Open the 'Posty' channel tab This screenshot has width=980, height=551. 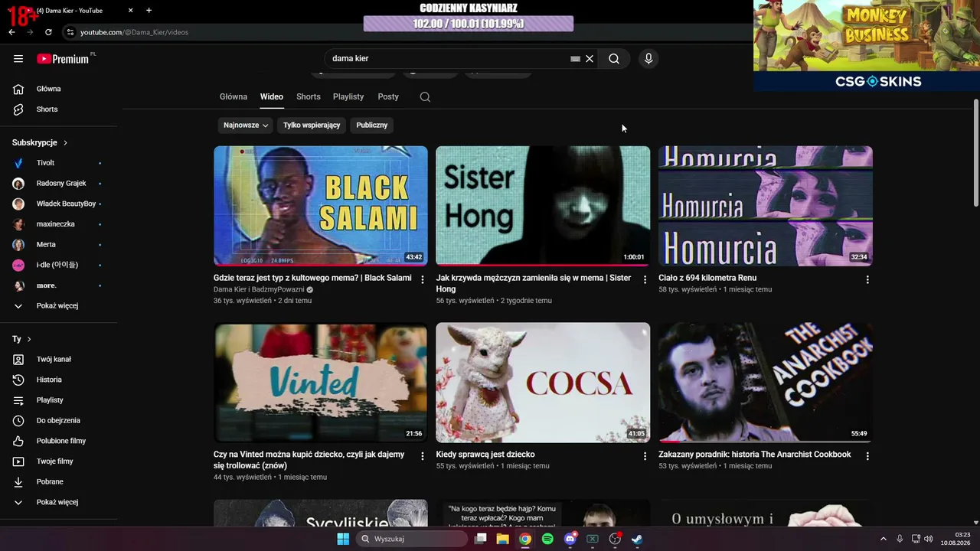[388, 97]
